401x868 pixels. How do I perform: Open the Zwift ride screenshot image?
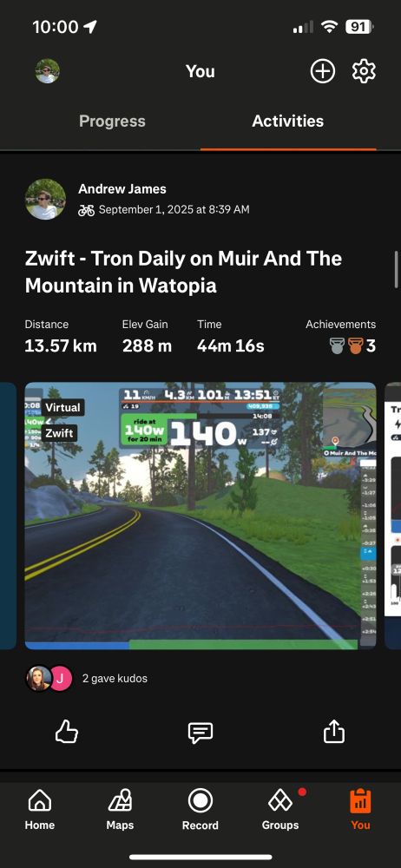[200, 516]
